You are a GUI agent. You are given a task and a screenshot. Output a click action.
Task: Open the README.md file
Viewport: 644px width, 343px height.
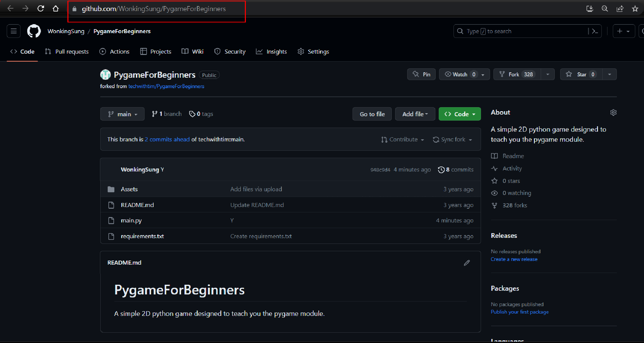coord(138,205)
